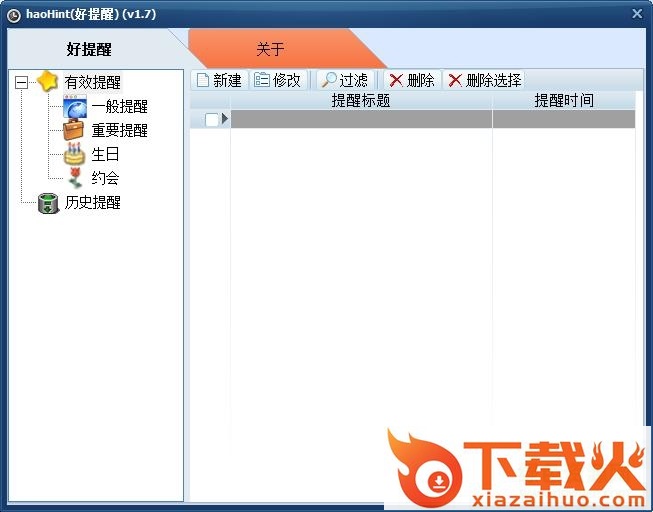Switch to the 关于 tab
Viewport: 653px width, 512px height.
270,49
